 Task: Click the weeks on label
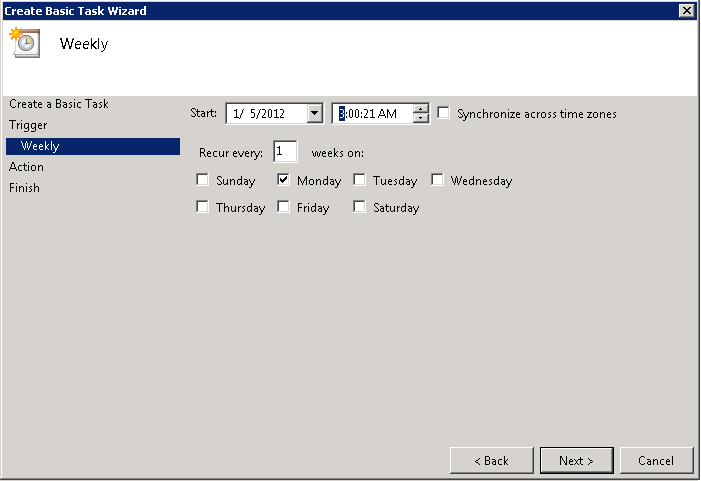coord(338,153)
